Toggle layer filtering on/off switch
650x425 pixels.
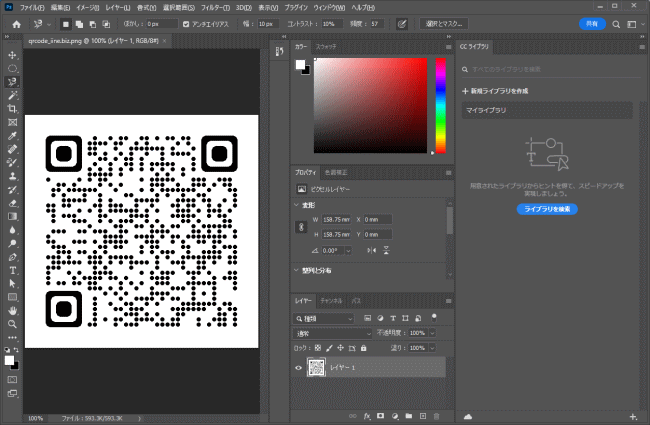pos(434,318)
